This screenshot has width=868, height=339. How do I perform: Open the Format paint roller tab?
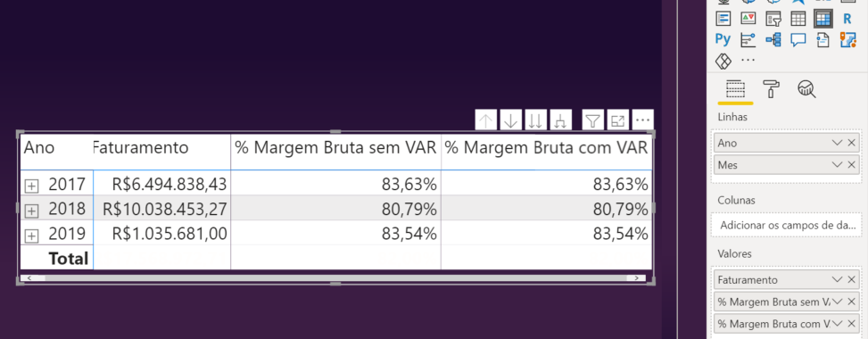[771, 88]
